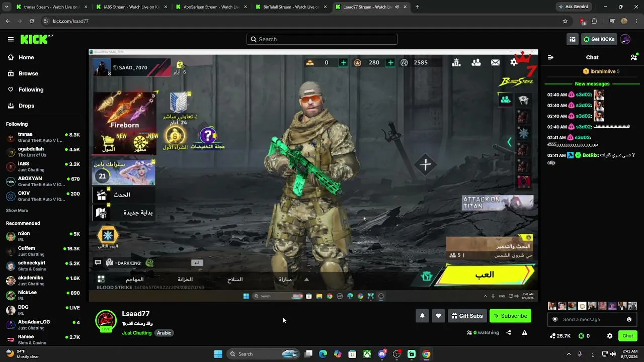
Task: Focus the Kick search field
Action: click(322, 39)
